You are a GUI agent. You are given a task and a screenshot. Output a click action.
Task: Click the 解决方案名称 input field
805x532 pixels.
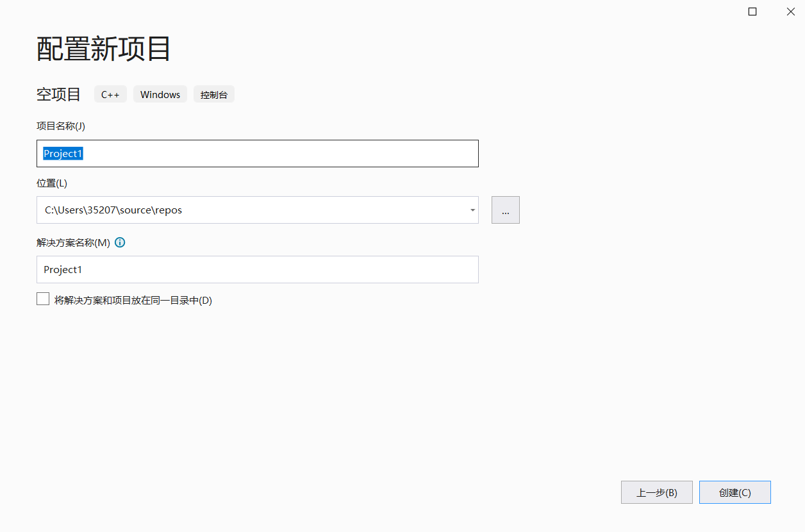click(258, 270)
